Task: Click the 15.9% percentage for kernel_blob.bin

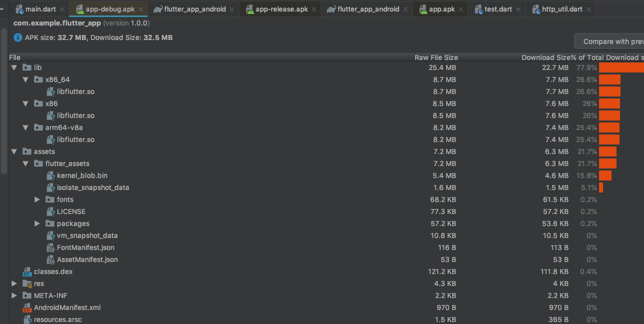Action: (x=587, y=175)
